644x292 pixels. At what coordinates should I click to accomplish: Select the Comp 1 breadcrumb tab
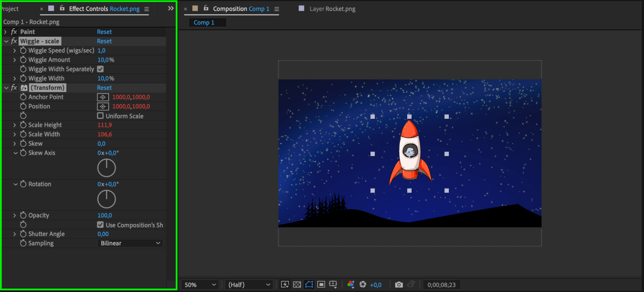point(204,23)
